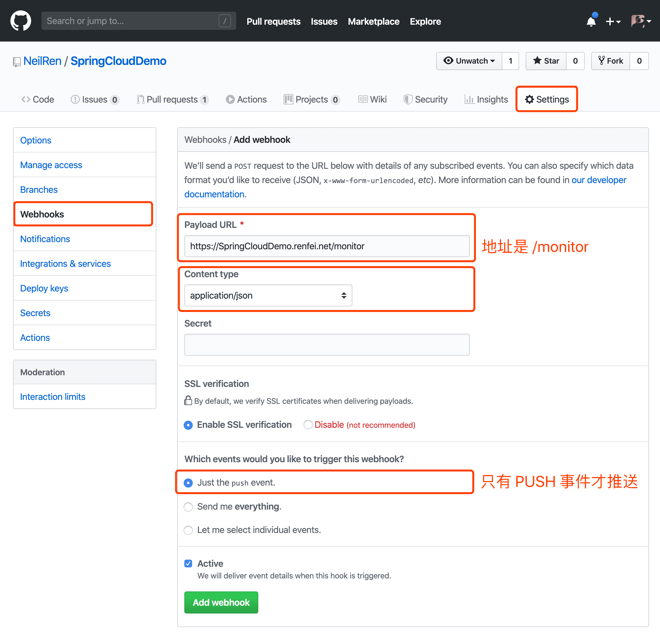Screen dimensions: 660x644
Task: Toggle the Active checkbox
Action: [188, 563]
